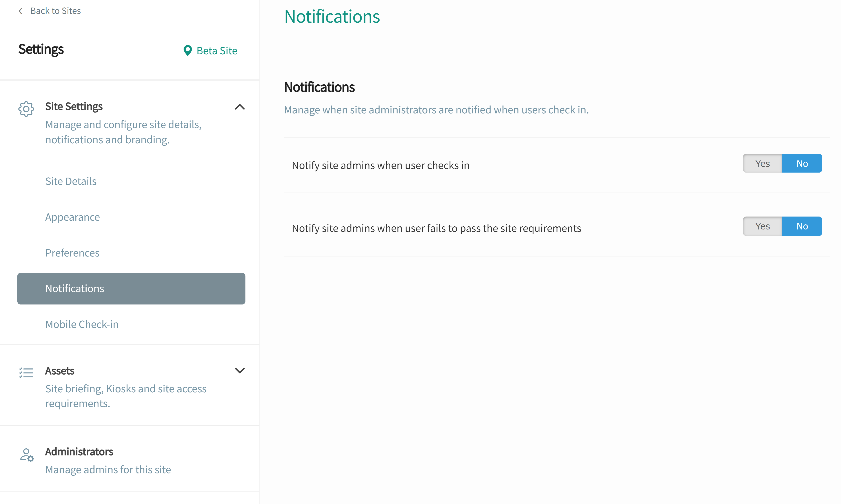Open the Administrators section
Viewport: 841px width, 504px height.
[79, 452]
